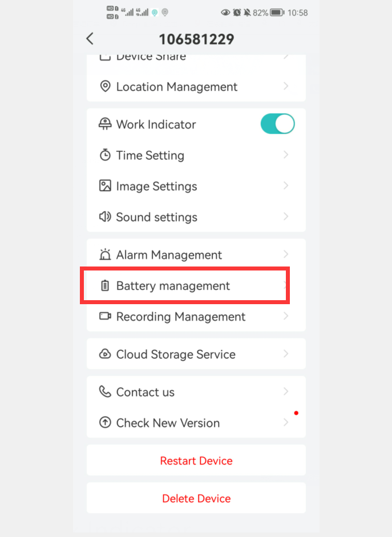
Task: Click the Location Management pin icon
Action: click(105, 86)
